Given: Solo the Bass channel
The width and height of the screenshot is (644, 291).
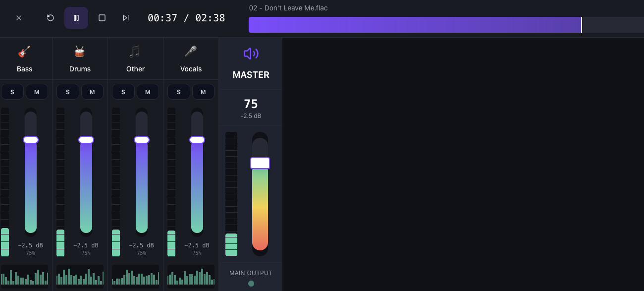Looking at the screenshot, I should [x=12, y=92].
